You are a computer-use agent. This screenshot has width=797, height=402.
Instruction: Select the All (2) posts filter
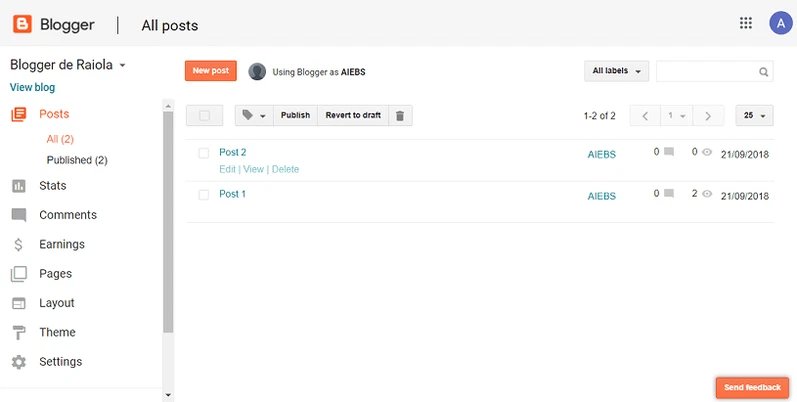pyautogui.click(x=60, y=139)
